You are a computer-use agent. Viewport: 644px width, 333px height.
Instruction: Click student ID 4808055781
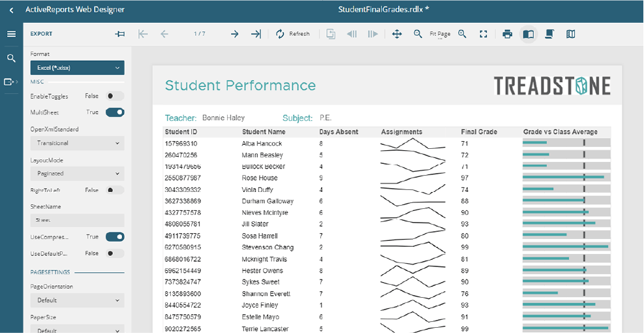(183, 224)
